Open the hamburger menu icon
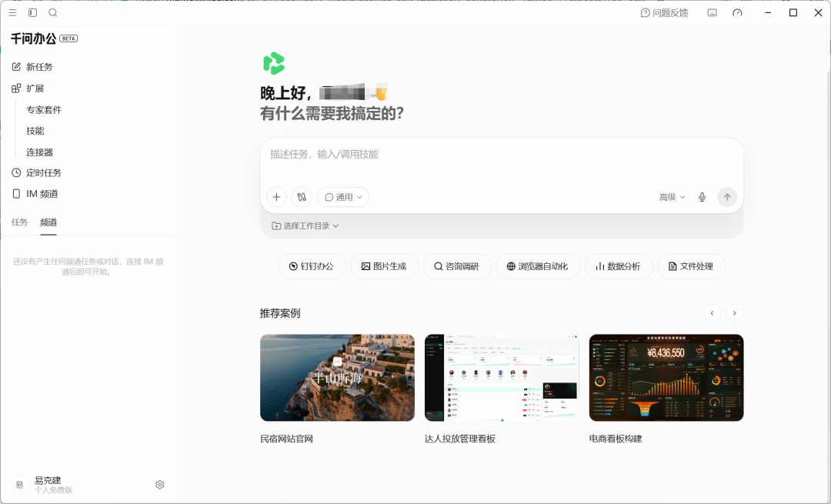The height and width of the screenshot is (504, 831). pos(13,13)
